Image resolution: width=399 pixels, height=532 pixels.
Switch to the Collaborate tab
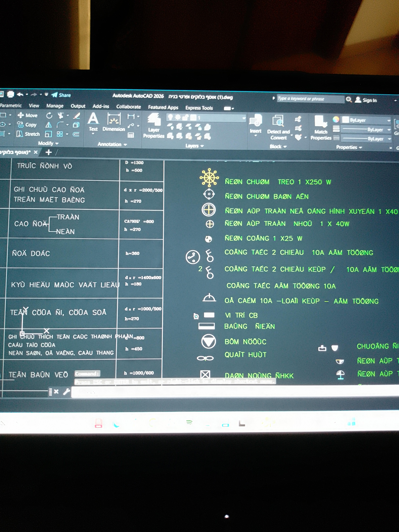click(x=128, y=107)
